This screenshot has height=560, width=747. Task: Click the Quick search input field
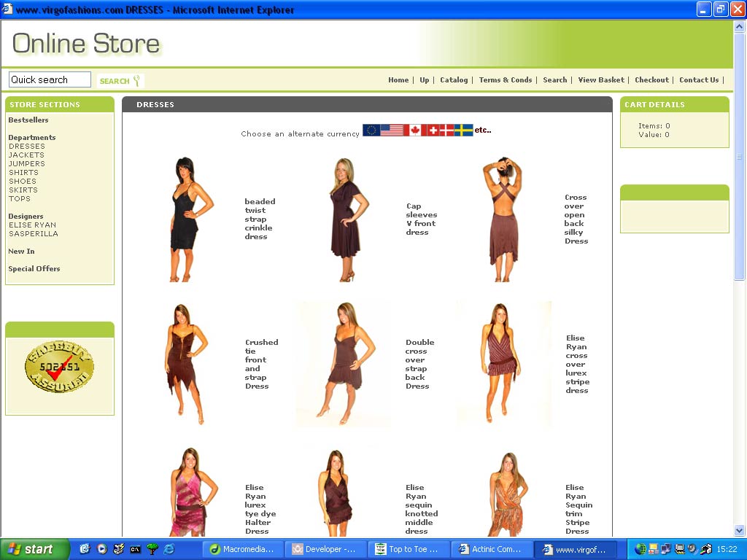click(x=50, y=79)
